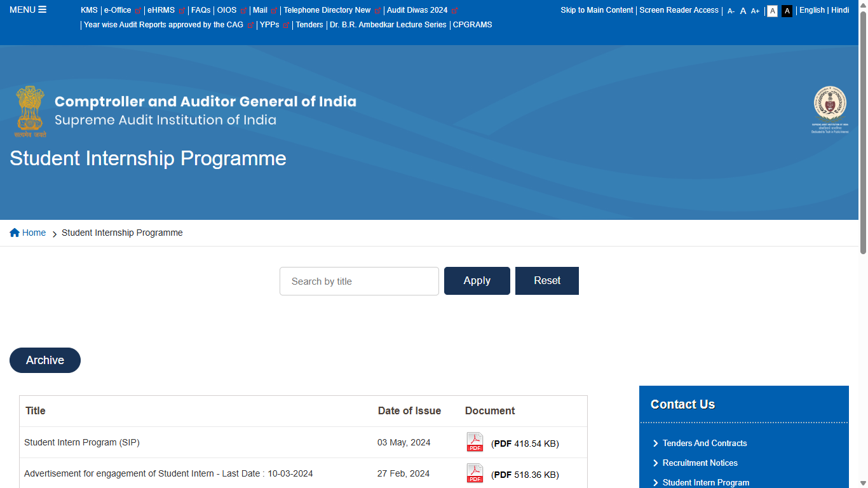
Task: Select the white standard contrast swatch
Action: pos(772,11)
